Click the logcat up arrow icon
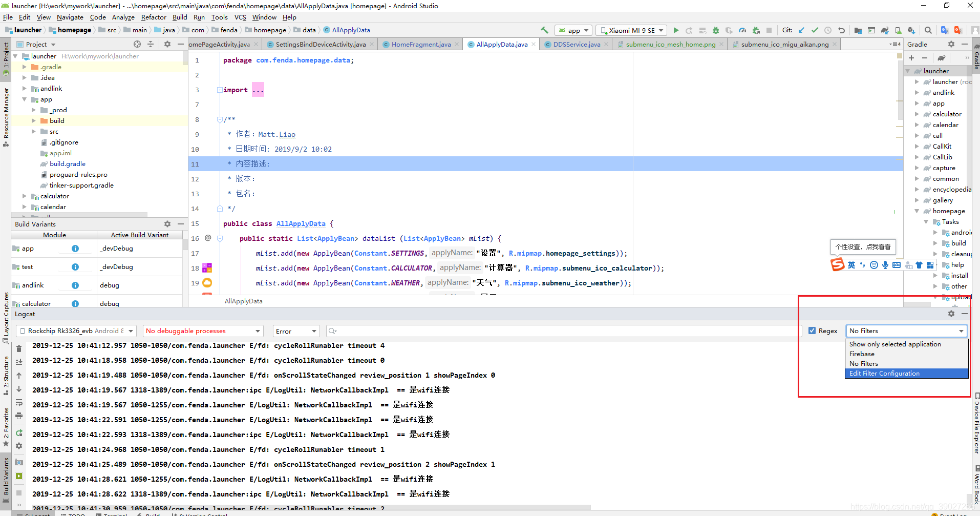The width and height of the screenshot is (980, 516). click(19, 376)
